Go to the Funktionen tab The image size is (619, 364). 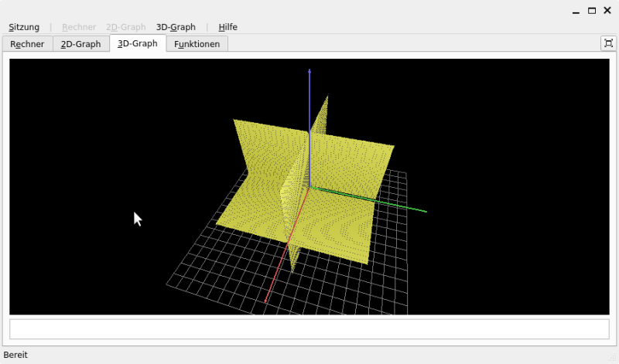(197, 44)
